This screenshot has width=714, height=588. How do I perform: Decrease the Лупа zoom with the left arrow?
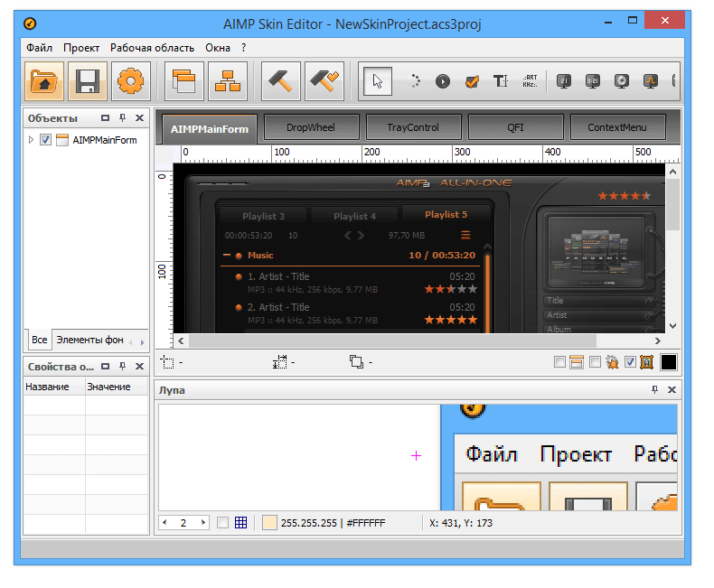click(164, 522)
